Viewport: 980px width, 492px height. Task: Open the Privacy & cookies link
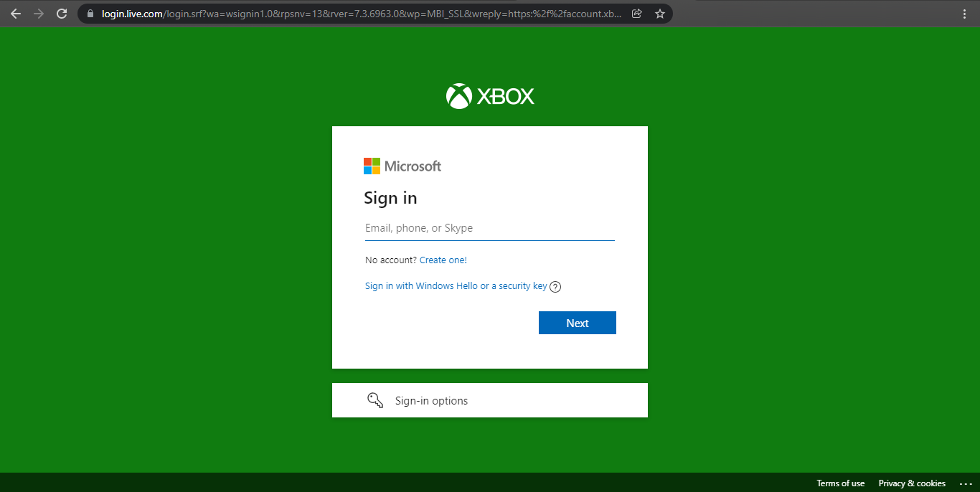coord(912,483)
